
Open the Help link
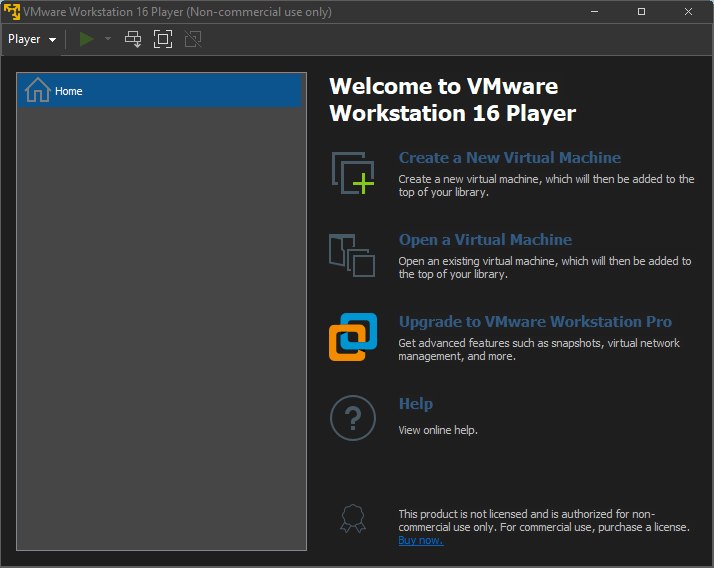(416, 404)
